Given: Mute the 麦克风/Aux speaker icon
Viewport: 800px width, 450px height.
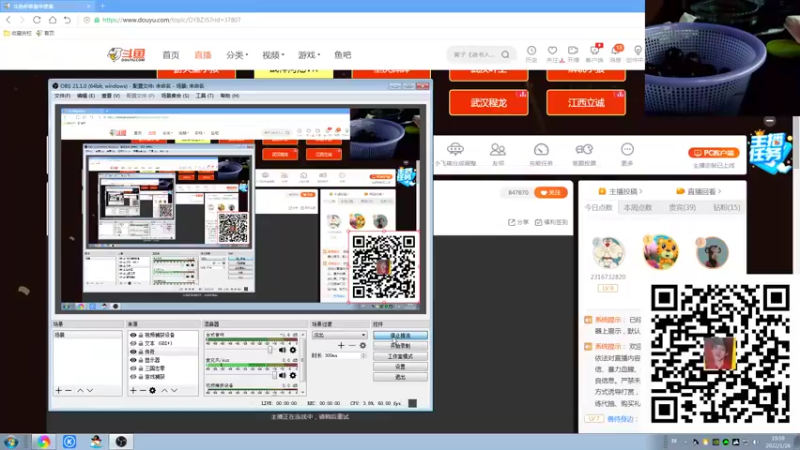Looking at the screenshot, I should [282, 376].
